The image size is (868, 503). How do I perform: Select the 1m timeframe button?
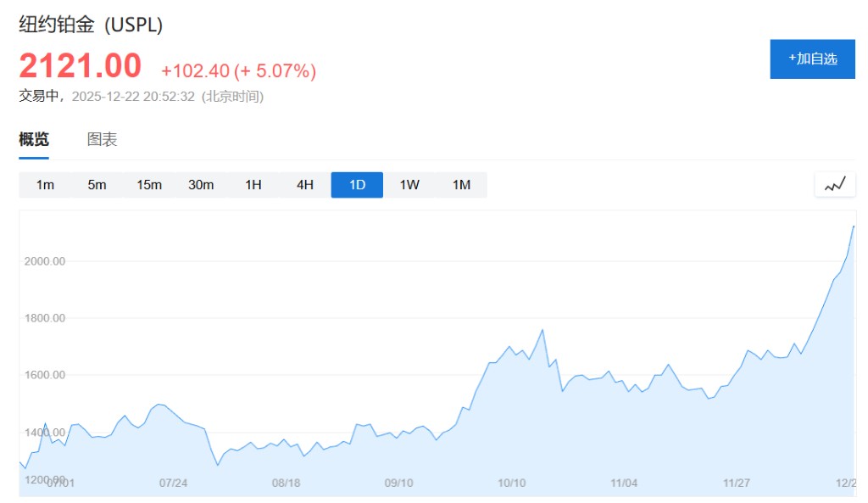[45, 185]
